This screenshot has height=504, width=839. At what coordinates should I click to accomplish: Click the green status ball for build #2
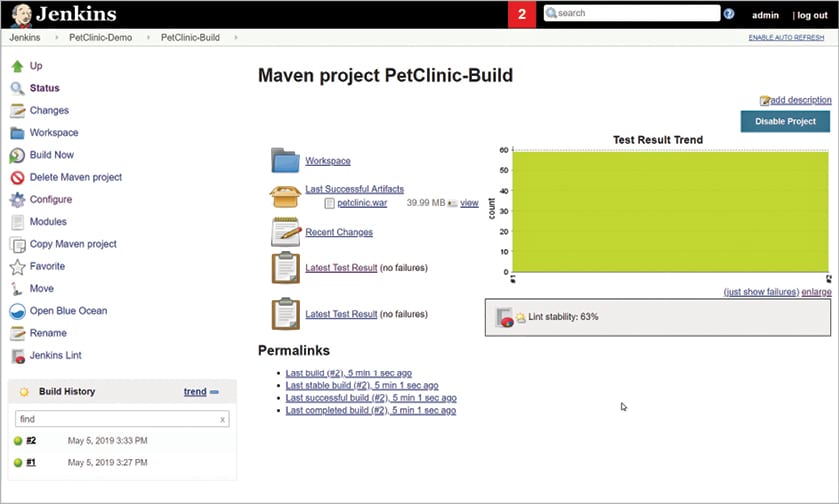pos(18,441)
